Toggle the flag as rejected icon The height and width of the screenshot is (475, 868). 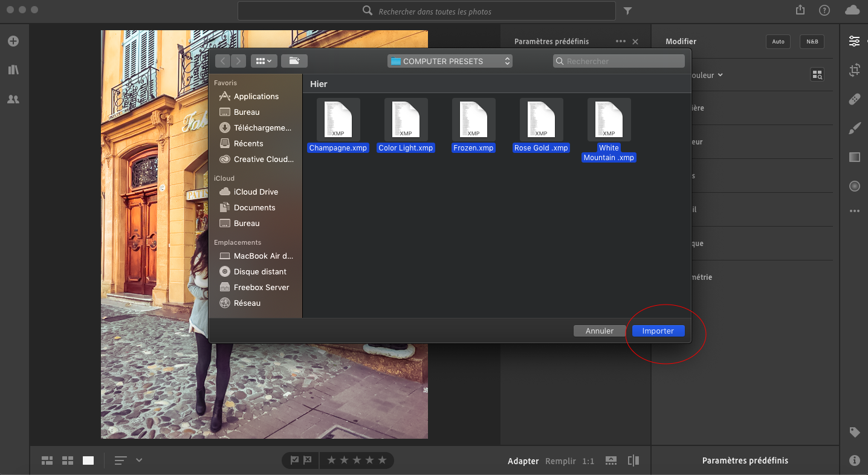coord(308,460)
